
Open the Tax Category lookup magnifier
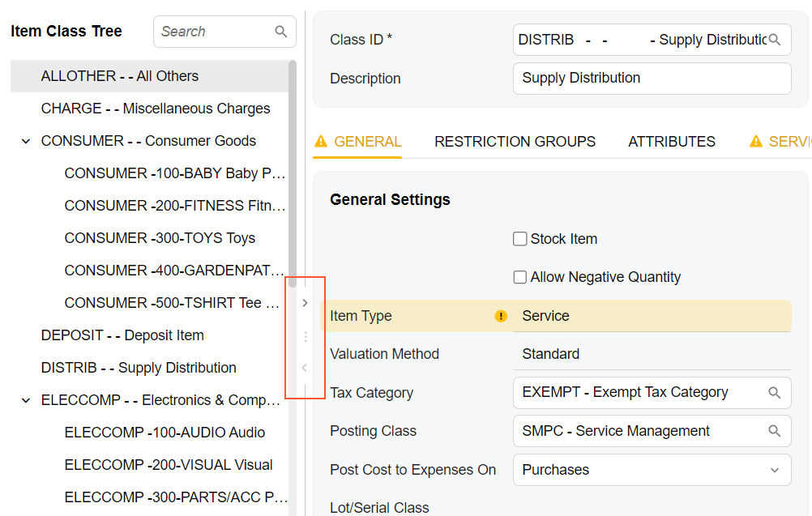775,393
